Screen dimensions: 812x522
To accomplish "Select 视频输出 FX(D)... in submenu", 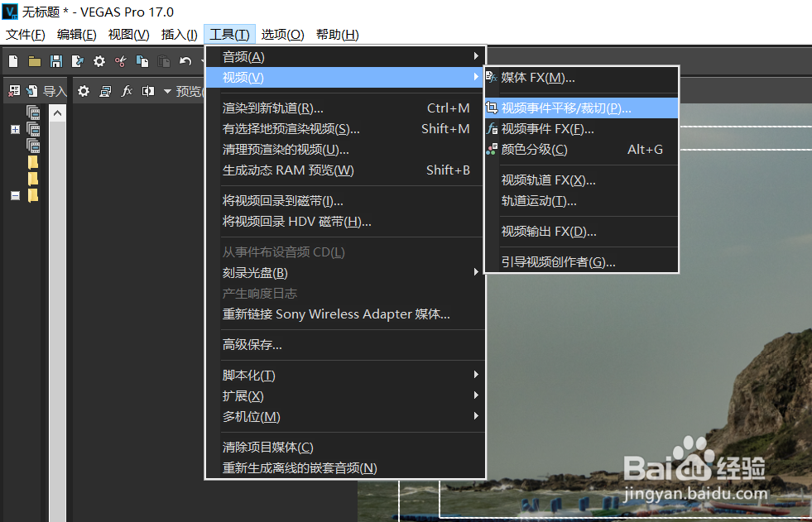I will click(581, 232).
